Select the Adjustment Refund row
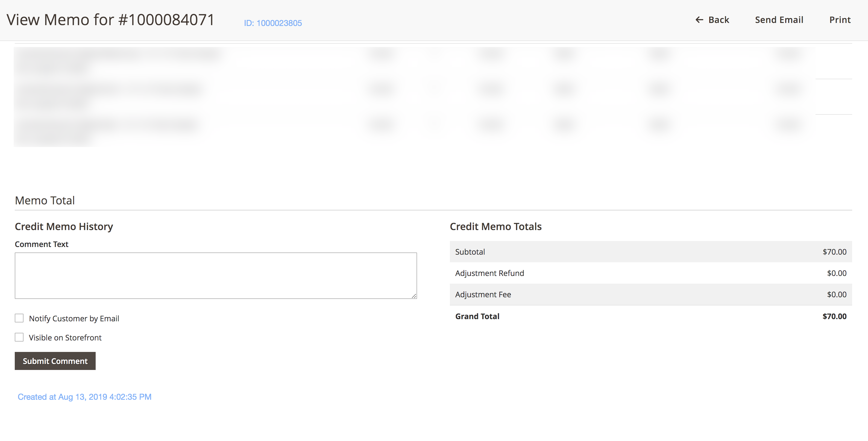The image size is (868, 441). pyautogui.click(x=489, y=273)
